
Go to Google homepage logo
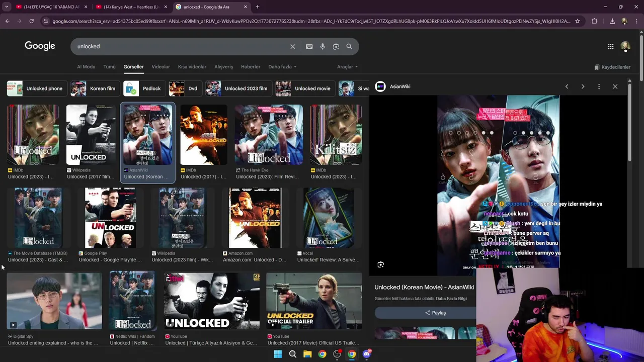coord(40,46)
